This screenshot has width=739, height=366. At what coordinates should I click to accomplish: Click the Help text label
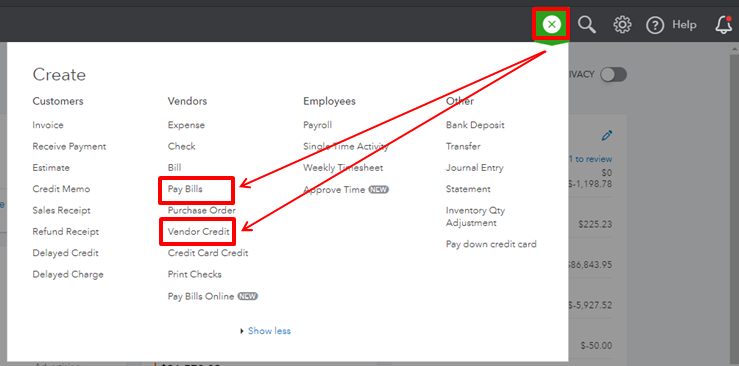[x=684, y=25]
